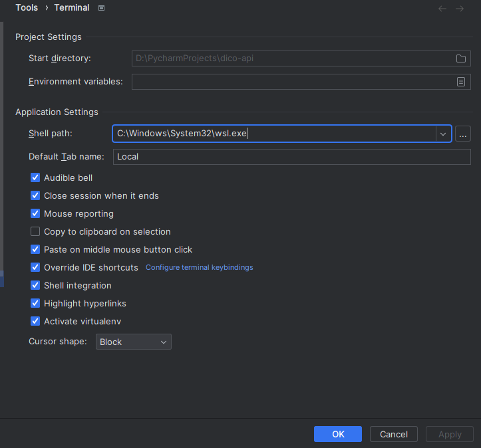Open Configure terminal keybindings link
The height and width of the screenshot is (448, 481).
pyautogui.click(x=200, y=267)
